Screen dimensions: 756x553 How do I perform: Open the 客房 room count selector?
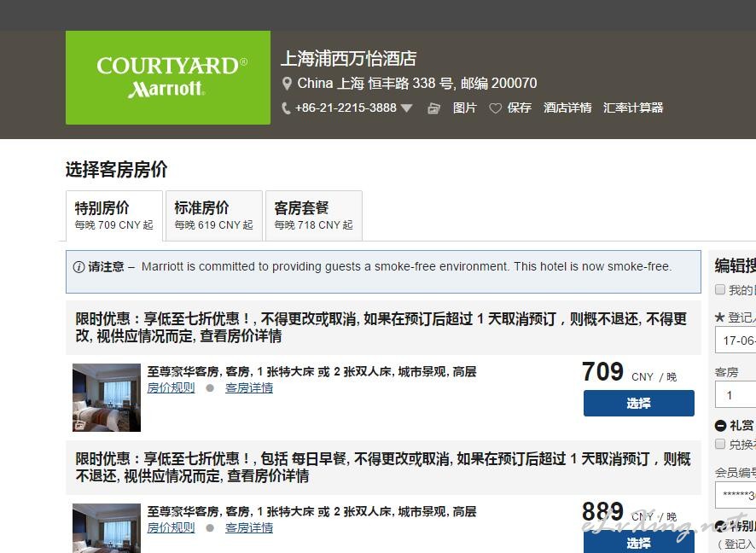(736, 395)
